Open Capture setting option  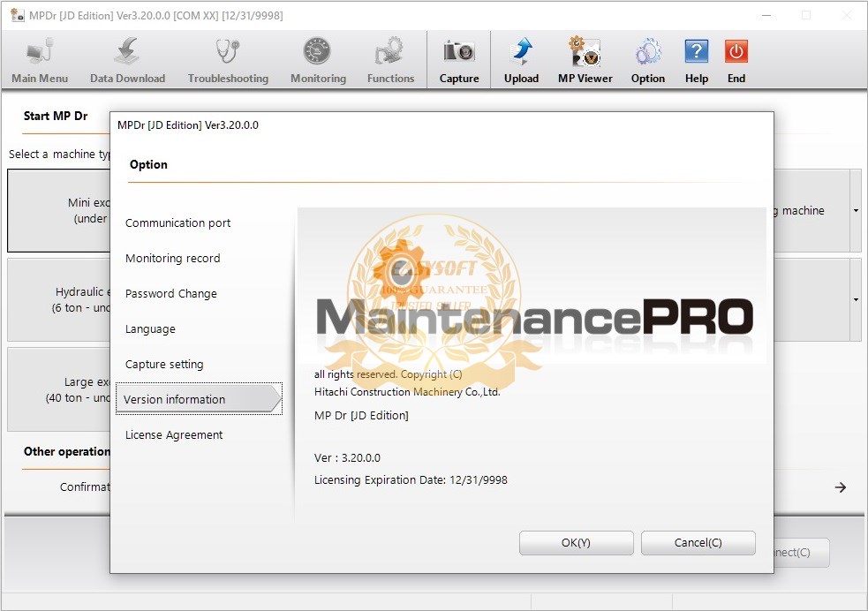click(x=164, y=364)
